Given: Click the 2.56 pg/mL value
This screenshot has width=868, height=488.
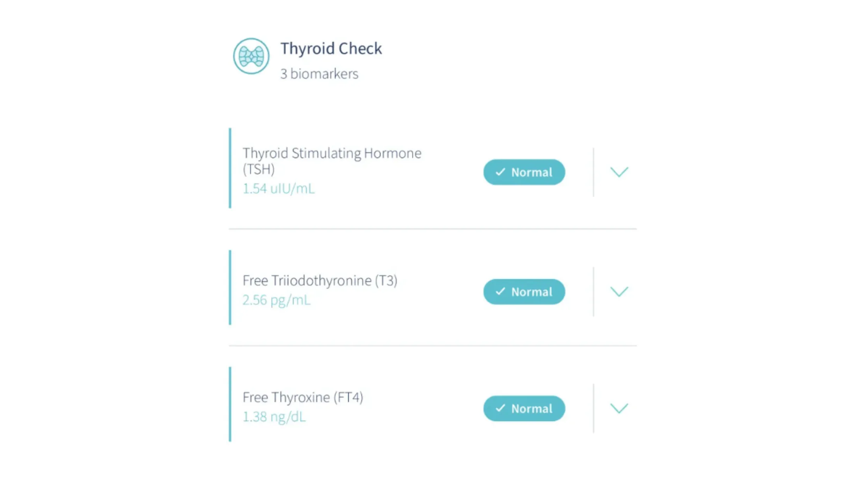Looking at the screenshot, I should pos(277,300).
